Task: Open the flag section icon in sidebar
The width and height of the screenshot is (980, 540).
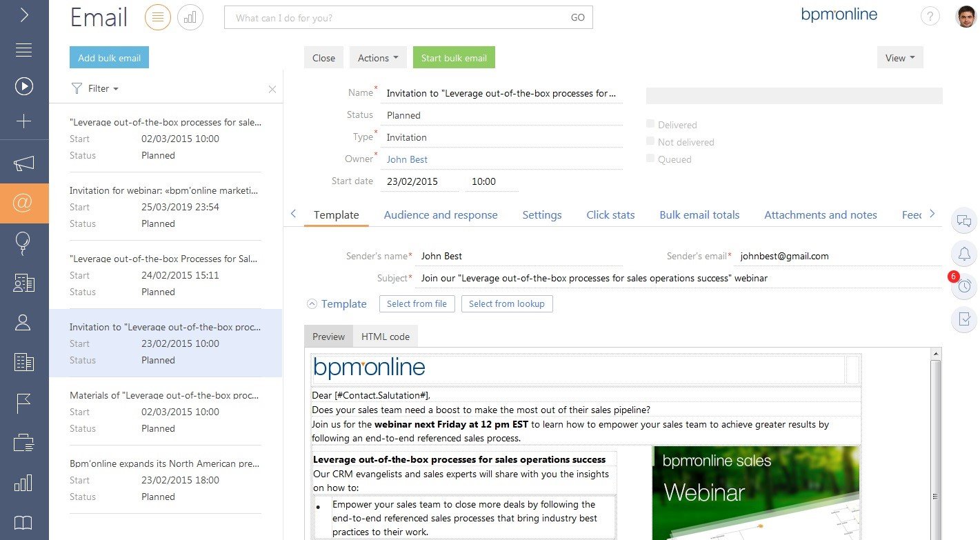Action: (x=24, y=403)
